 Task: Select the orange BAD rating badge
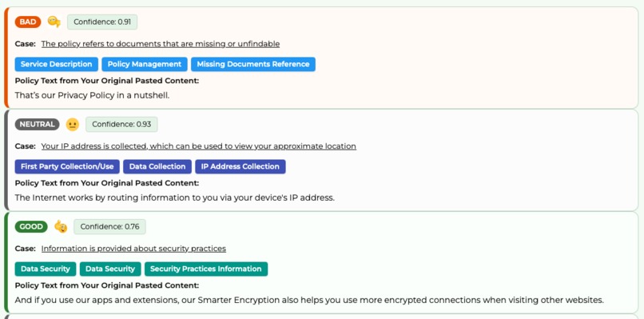tap(28, 22)
